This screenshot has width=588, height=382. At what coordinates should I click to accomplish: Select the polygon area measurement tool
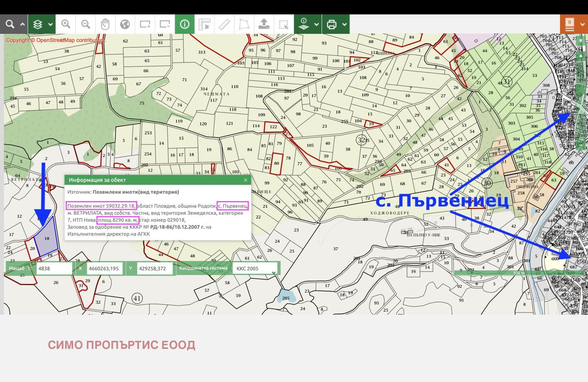(x=244, y=24)
